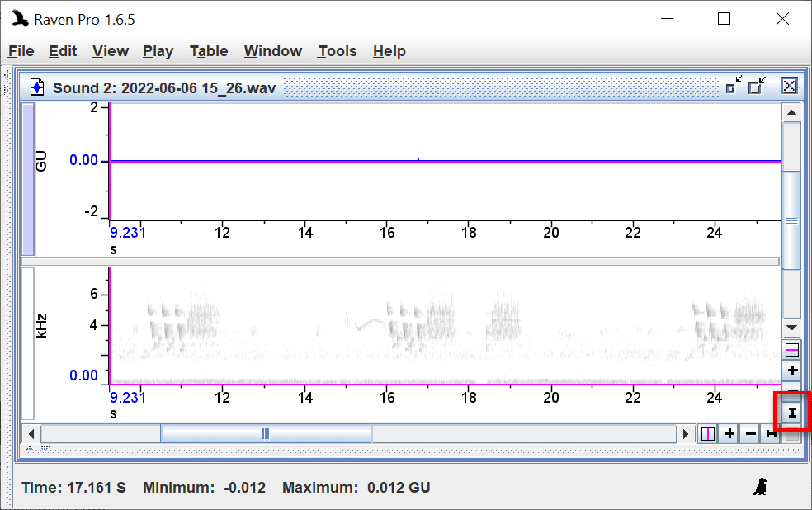Click the sound window document icon

[37, 87]
